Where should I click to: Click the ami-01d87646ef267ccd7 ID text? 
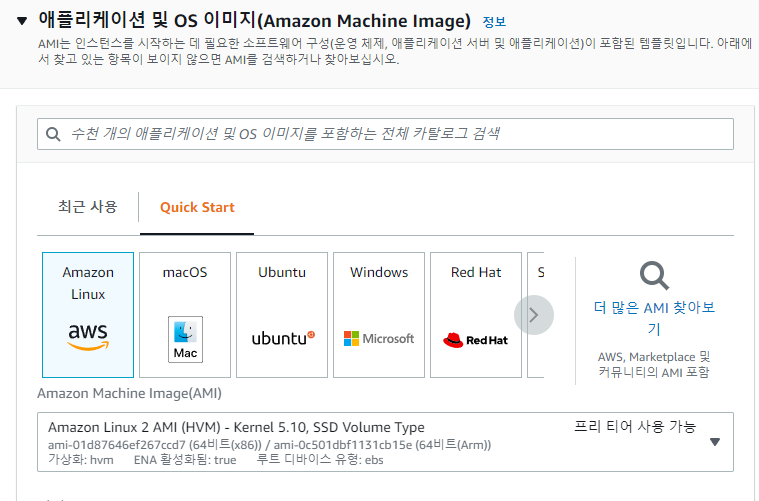pyautogui.click(x=117, y=445)
